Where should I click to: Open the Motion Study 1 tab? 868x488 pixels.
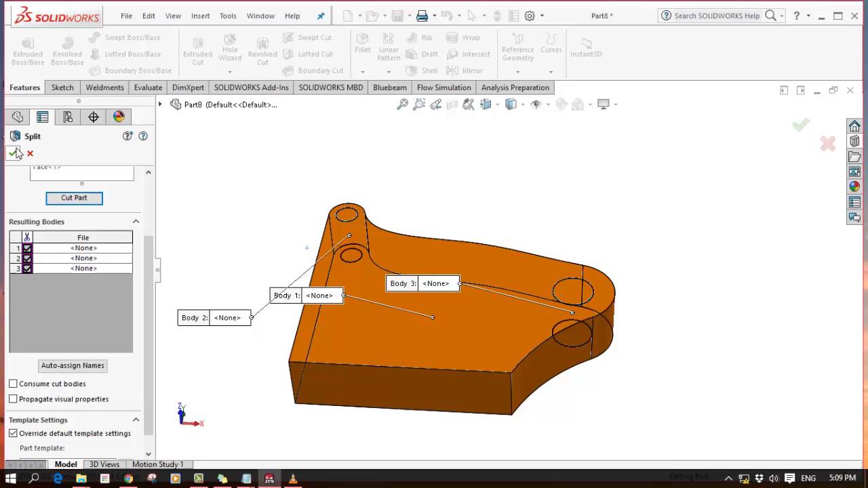coord(158,464)
